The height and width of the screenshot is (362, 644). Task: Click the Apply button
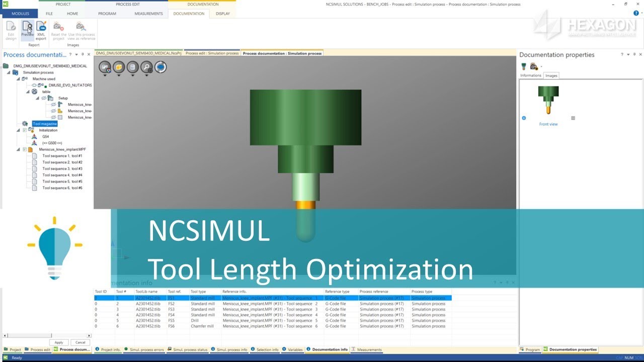[x=59, y=342]
